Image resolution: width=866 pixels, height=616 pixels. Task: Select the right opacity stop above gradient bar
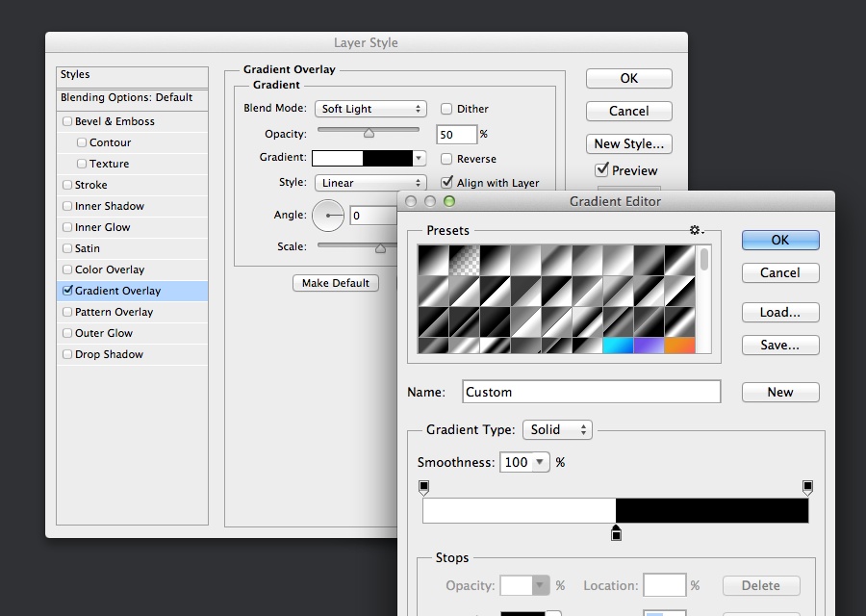coord(807,488)
